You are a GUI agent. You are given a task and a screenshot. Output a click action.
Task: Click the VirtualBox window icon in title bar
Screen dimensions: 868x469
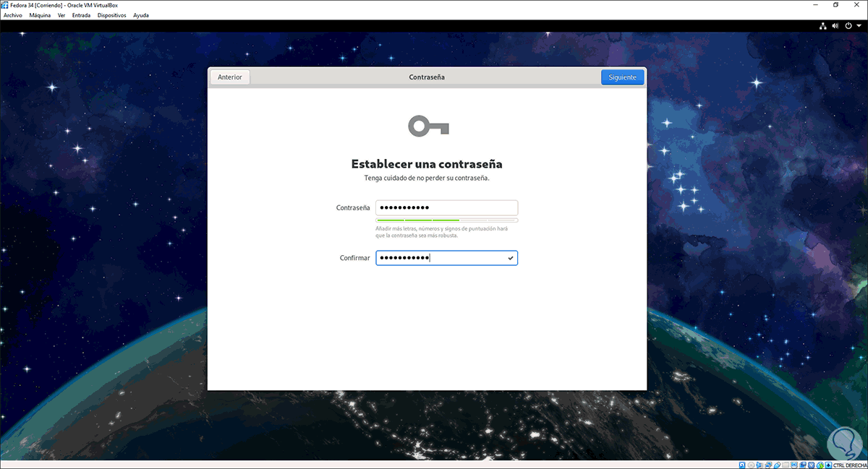tap(5, 4)
